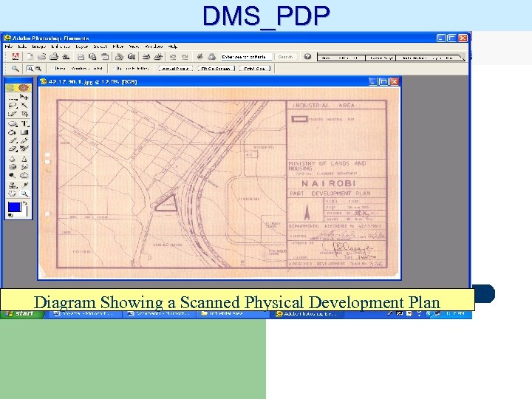
Task: Click the Actual Pixels button
Action: point(175,69)
